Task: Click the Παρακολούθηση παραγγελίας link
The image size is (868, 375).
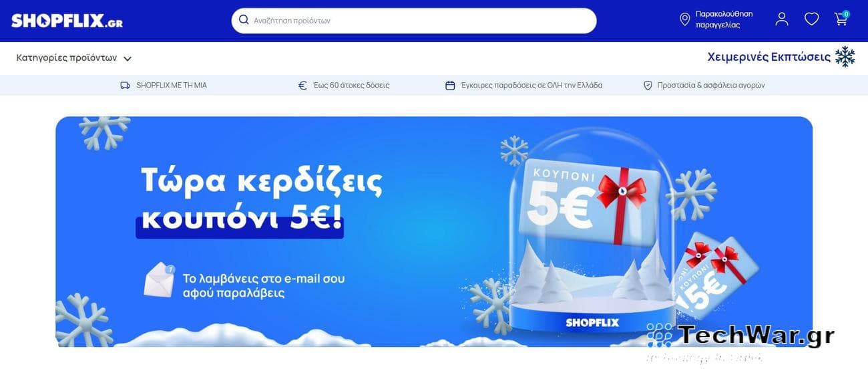Action: click(x=724, y=19)
